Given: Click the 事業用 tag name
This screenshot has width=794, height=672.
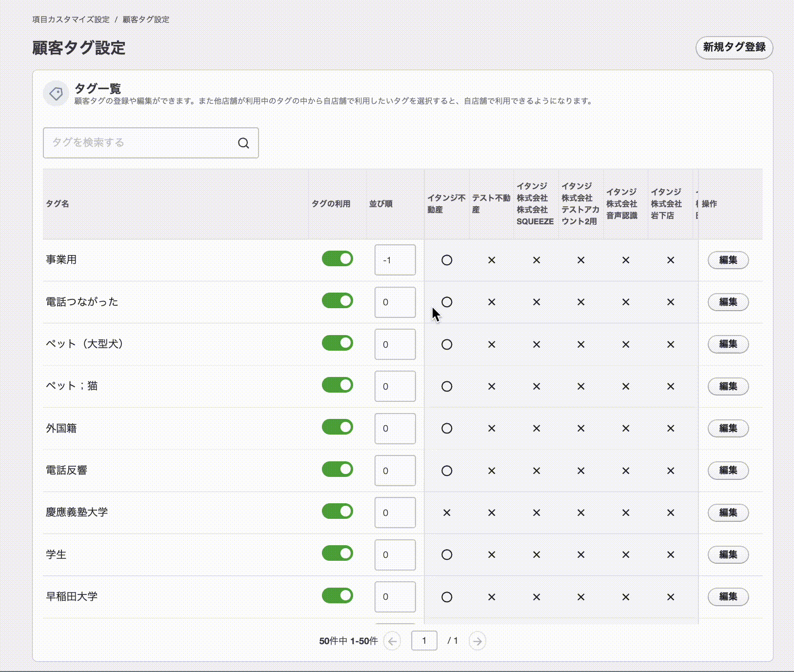Looking at the screenshot, I should click(x=61, y=260).
